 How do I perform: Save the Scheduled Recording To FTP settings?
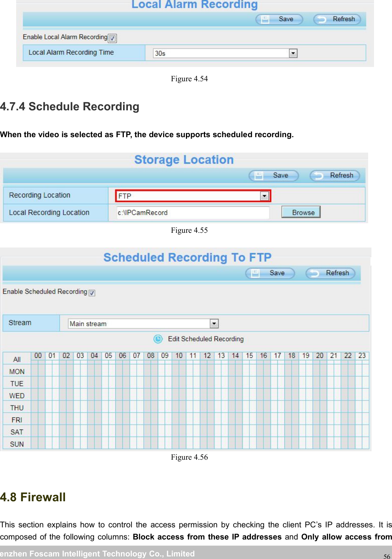tap(270, 273)
